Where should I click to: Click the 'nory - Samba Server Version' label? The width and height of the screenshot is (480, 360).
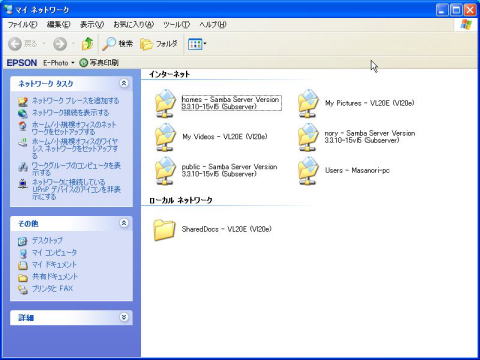pos(370,137)
